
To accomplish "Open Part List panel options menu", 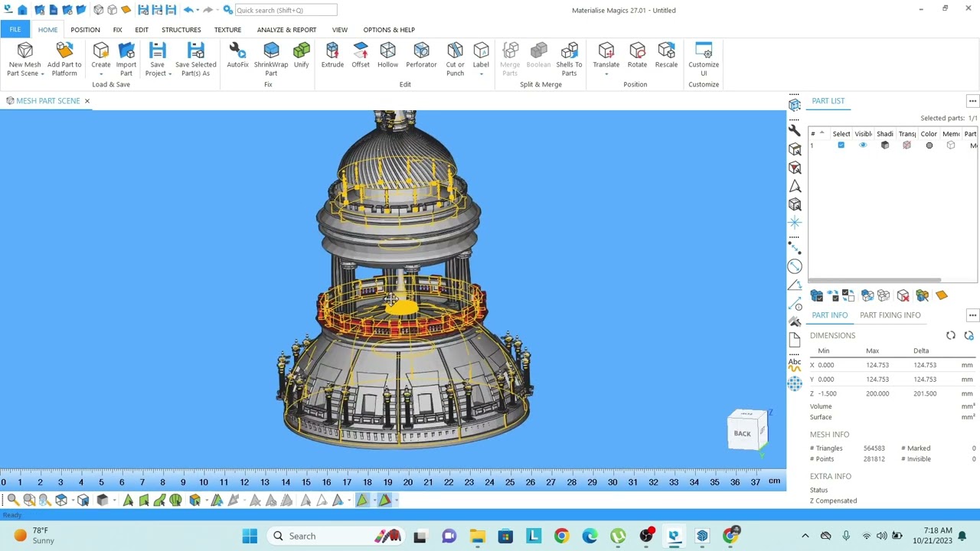I will [x=972, y=101].
